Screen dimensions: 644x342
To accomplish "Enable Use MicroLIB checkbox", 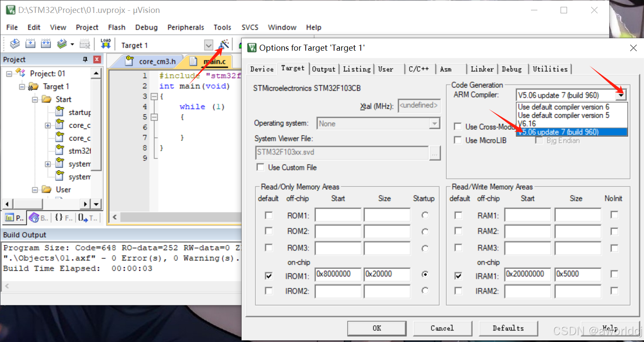I will click(x=458, y=140).
